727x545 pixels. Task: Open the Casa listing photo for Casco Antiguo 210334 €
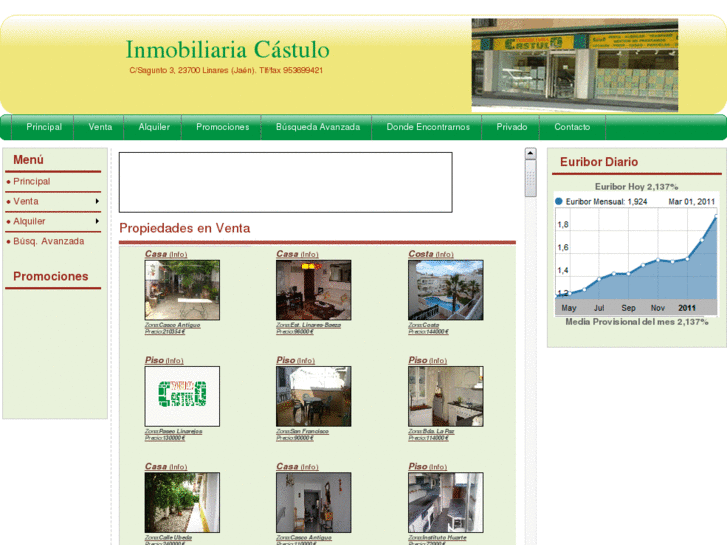tap(182, 290)
